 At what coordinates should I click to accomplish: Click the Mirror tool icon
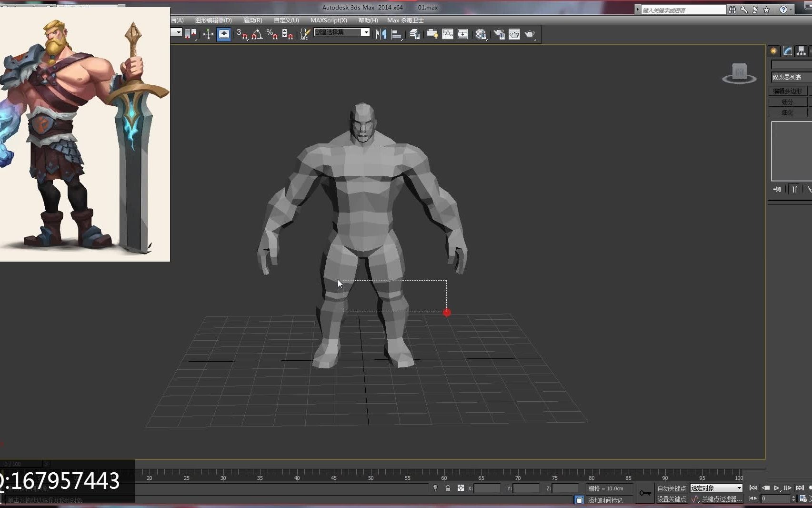381,34
